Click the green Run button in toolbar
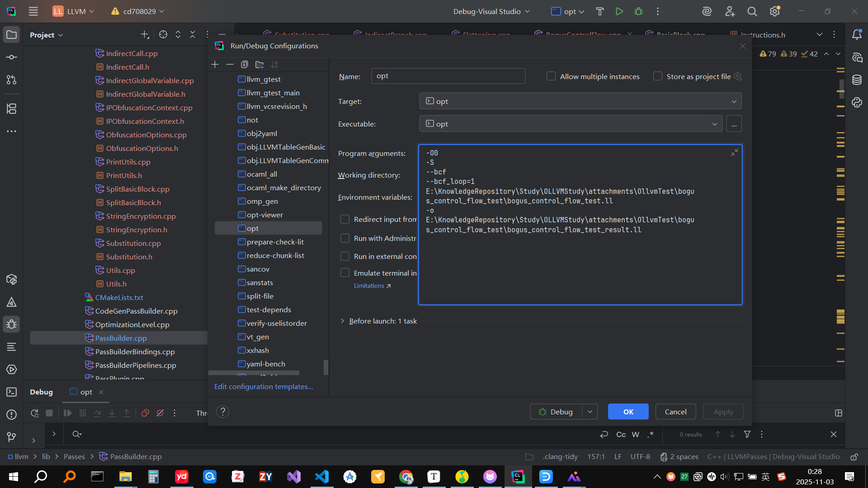 click(x=619, y=12)
